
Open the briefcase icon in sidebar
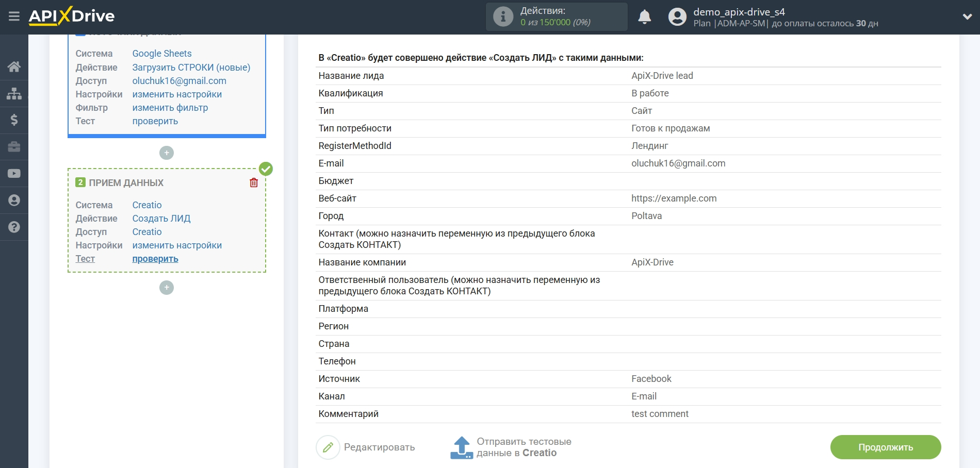pyautogui.click(x=14, y=147)
